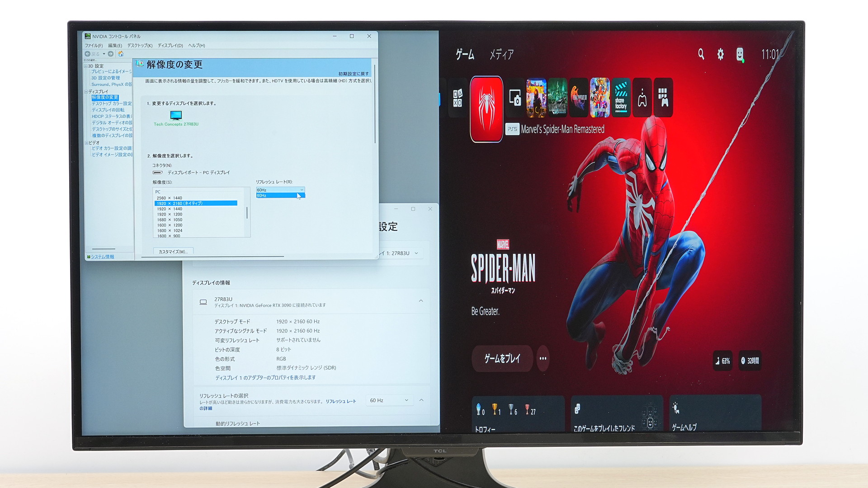Collapse the 3D 設定 tree node
Viewport: 868px width, 488px height.
tap(86, 66)
